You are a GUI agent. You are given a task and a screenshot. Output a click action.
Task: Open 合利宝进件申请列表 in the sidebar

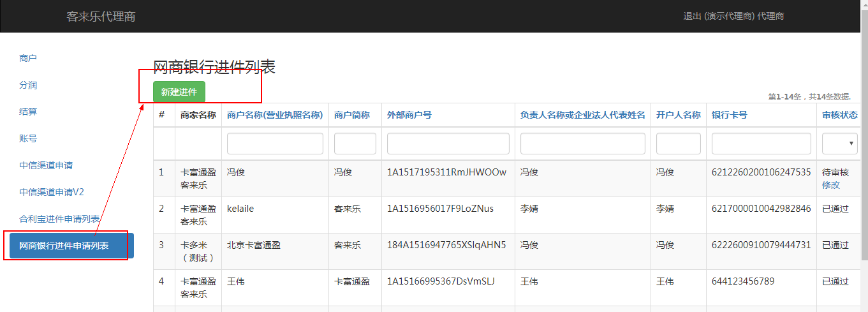tap(59, 219)
